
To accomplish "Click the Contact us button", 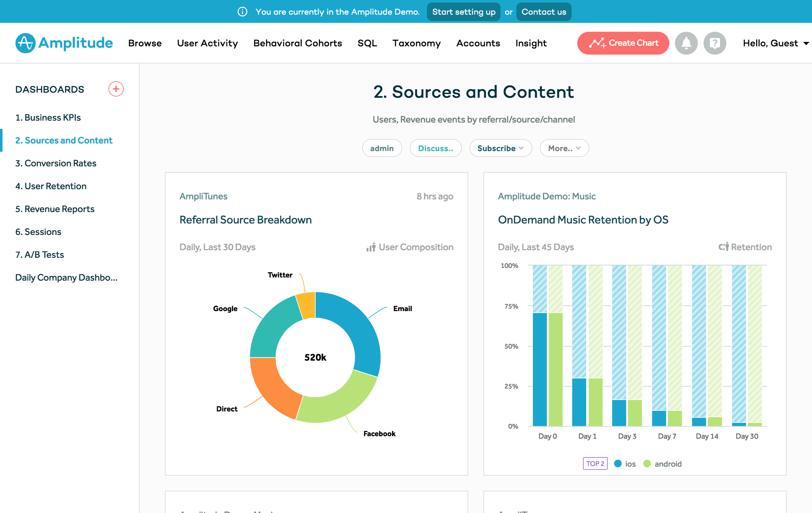I will [543, 11].
